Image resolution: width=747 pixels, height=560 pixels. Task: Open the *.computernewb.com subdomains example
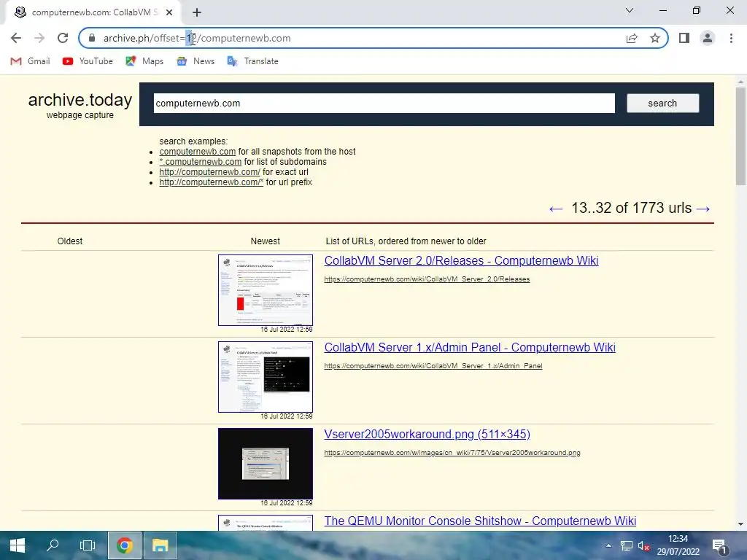(200, 162)
